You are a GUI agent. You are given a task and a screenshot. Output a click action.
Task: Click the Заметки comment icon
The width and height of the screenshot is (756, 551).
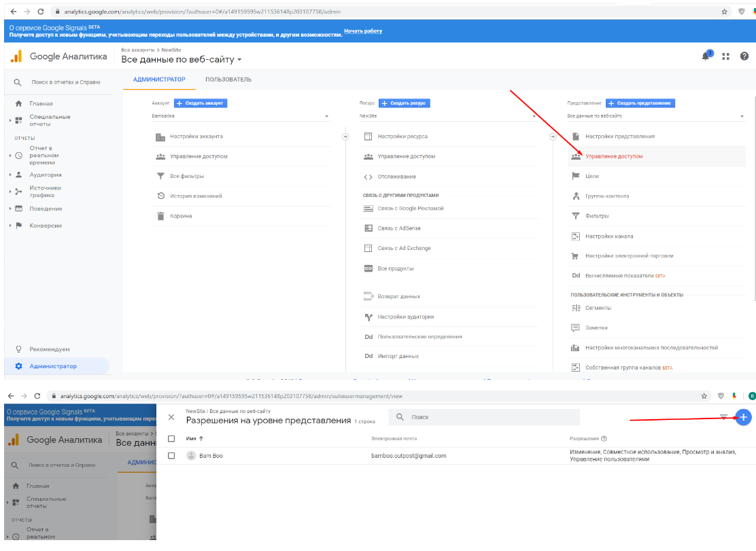pos(575,327)
